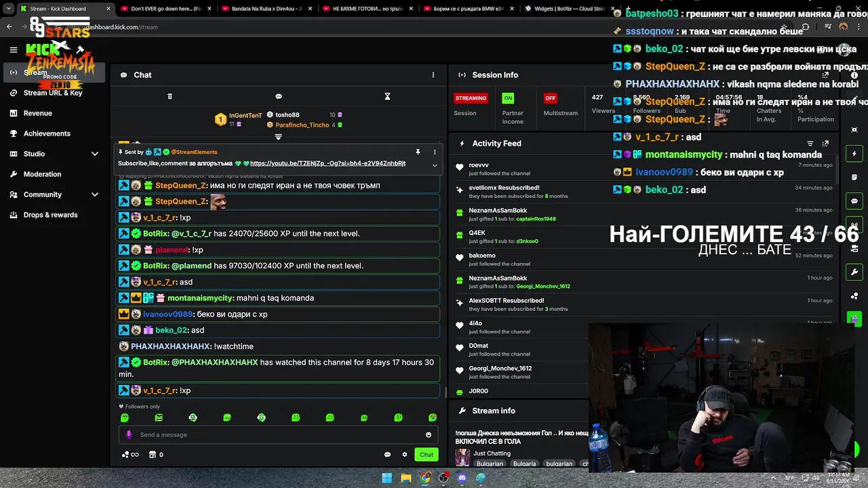The height and width of the screenshot is (488, 868).
Task: Click the Bulgarian tag in Stream info
Action: pyautogui.click(x=490, y=464)
